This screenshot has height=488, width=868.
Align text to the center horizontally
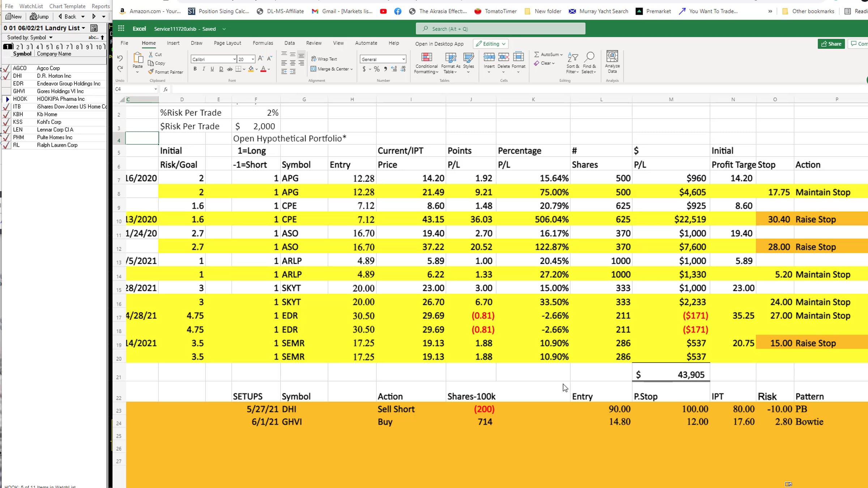pos(293,63)
